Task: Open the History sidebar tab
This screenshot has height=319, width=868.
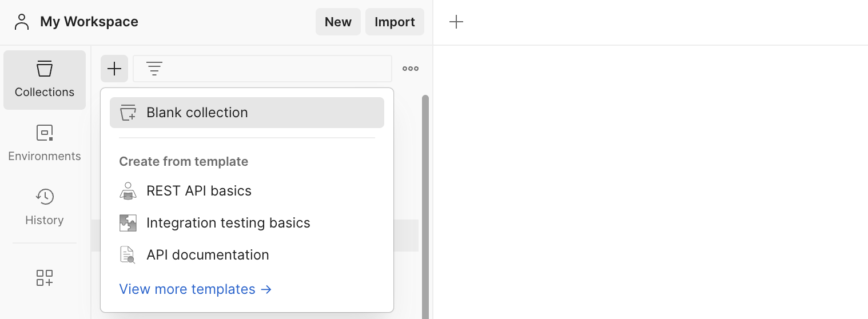Action: coord(45,207)
